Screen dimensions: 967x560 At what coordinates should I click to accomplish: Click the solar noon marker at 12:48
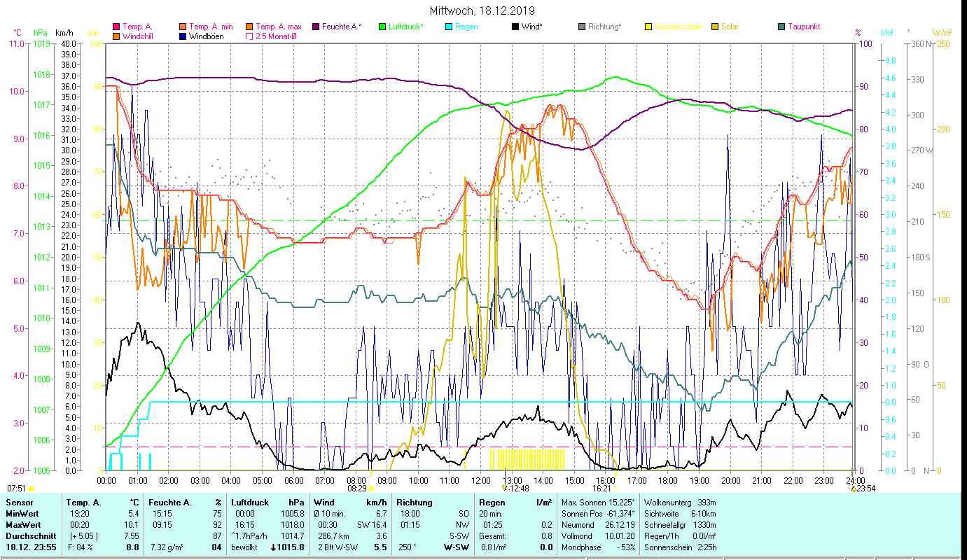(504, 488)
